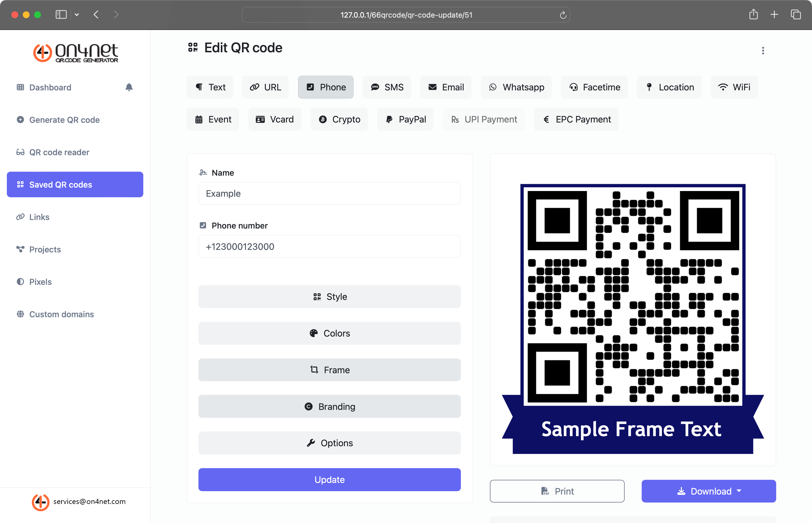
Task: Click the Phone number input field
Action: (330, 246)
